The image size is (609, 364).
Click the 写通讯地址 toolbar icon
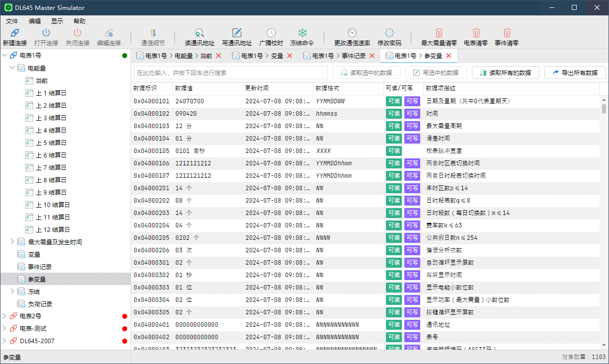(x=237, y=33)
